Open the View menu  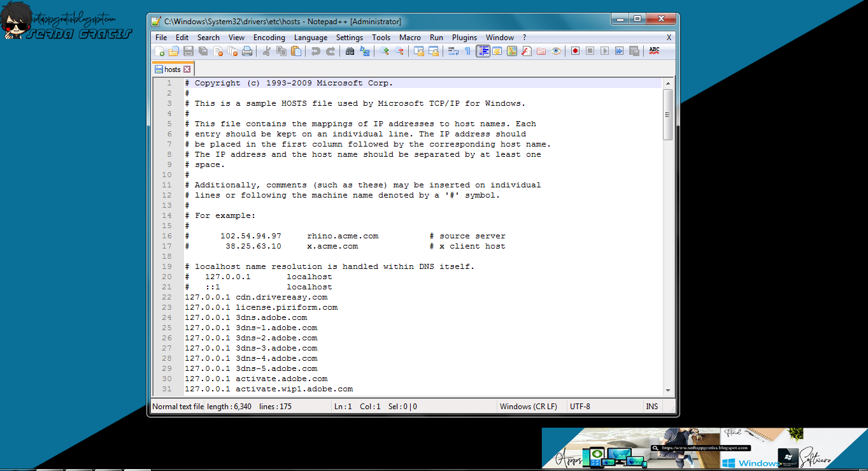coord(236,38)
